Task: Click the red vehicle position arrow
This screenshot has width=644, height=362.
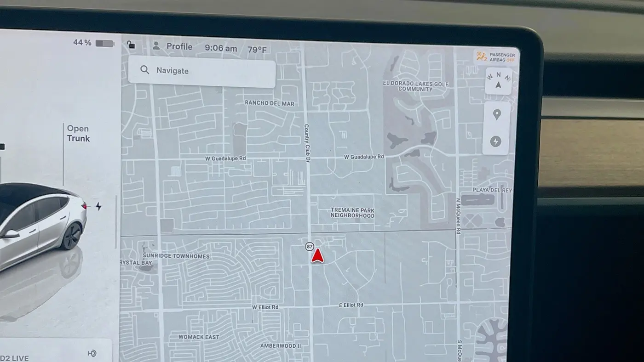Action: (x=317, y=255)
